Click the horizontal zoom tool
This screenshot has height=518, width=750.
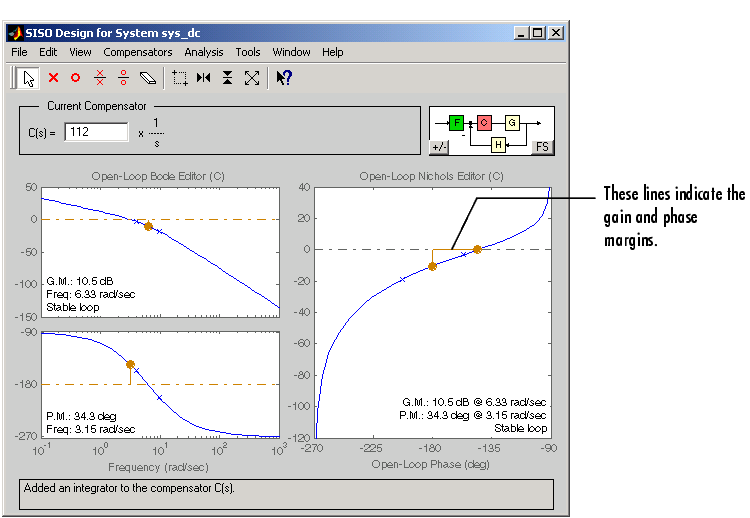(204, 77)
